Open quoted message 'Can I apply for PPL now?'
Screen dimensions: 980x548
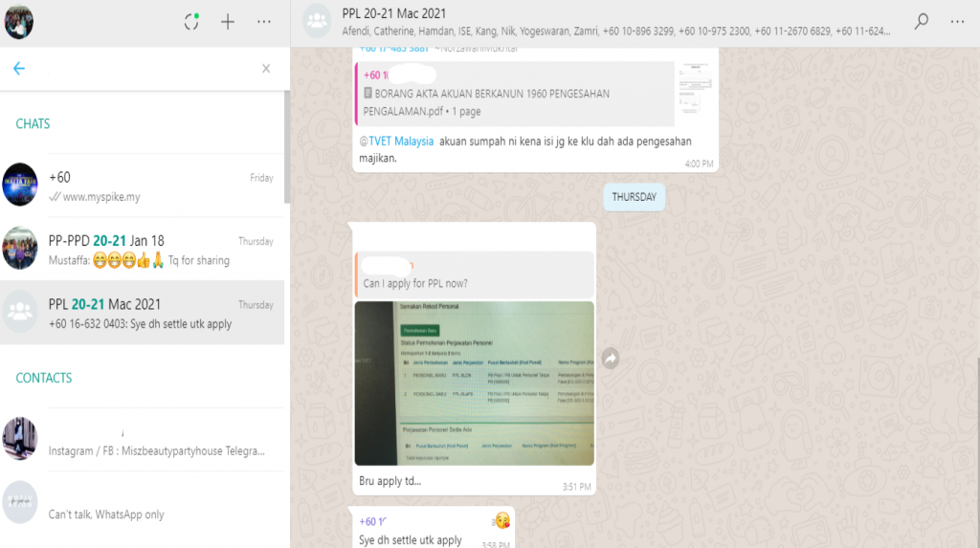pos(475,275)
